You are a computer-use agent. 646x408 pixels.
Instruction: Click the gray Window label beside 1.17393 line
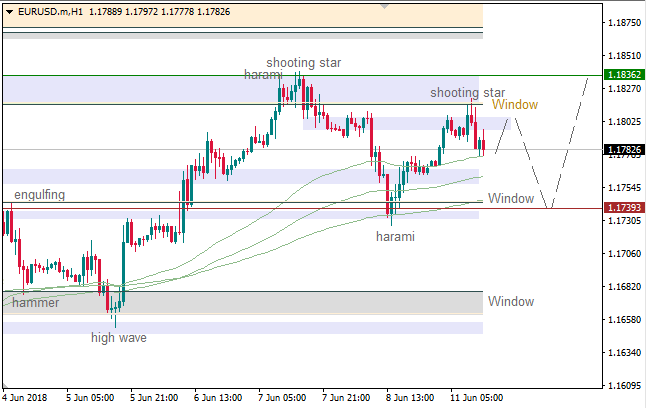click(510, 199)
